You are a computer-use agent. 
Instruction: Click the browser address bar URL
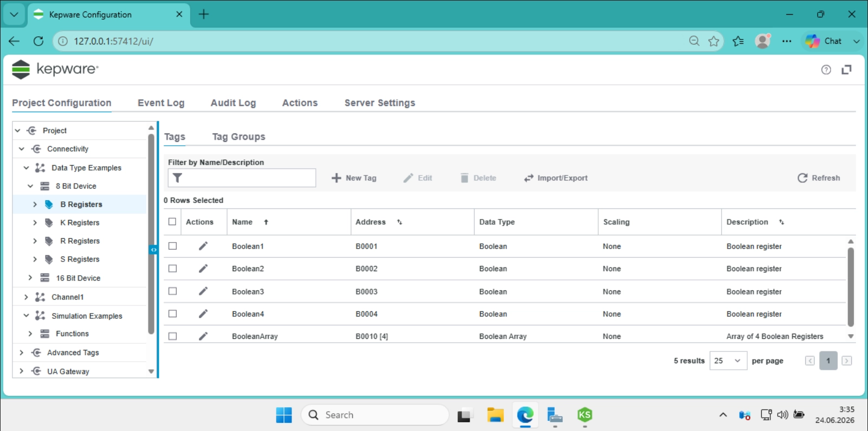pos(114,41)
